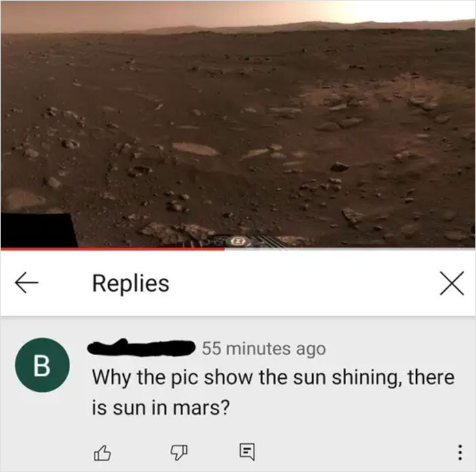The height and width of the screenshot is (472, 476).
Task: Seek within the red played progress bar
Action: point(113,249)
